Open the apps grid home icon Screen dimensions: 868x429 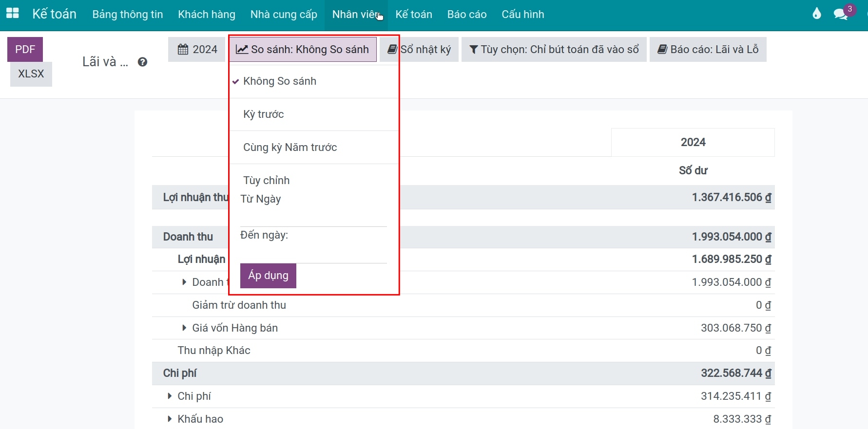point(13,14)
